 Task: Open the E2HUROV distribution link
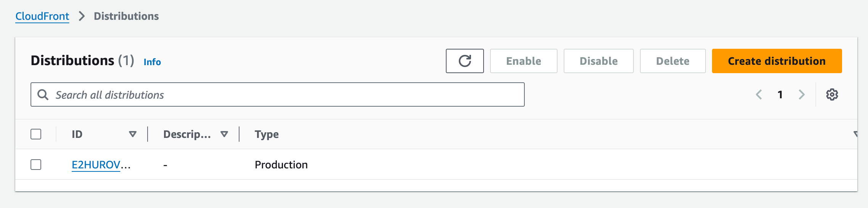tap(101, 165)
